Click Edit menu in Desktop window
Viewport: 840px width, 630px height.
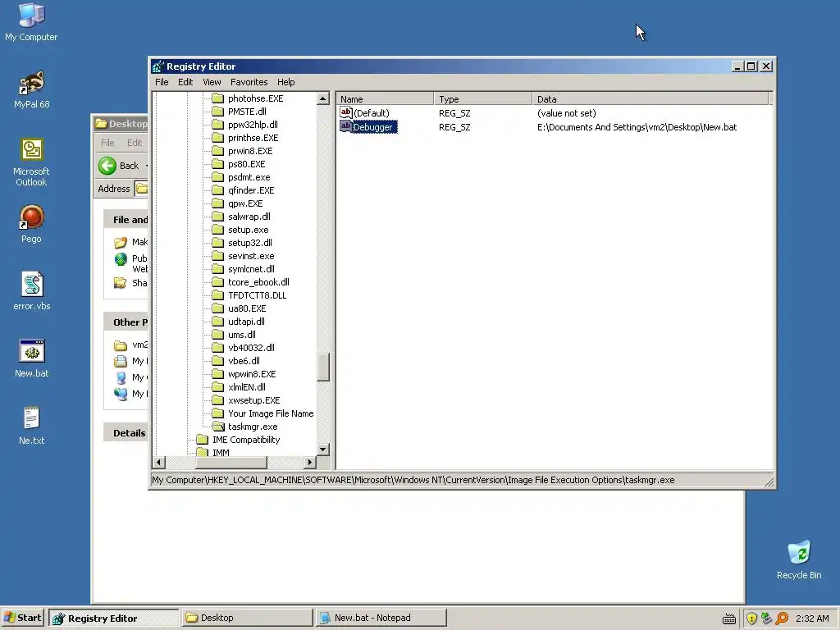(135, 143)
